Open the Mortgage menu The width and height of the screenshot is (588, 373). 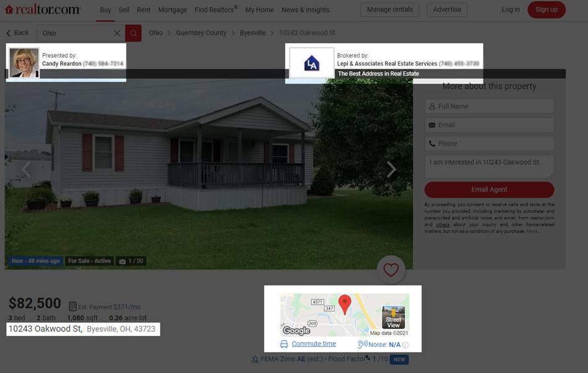click(173, 10)
